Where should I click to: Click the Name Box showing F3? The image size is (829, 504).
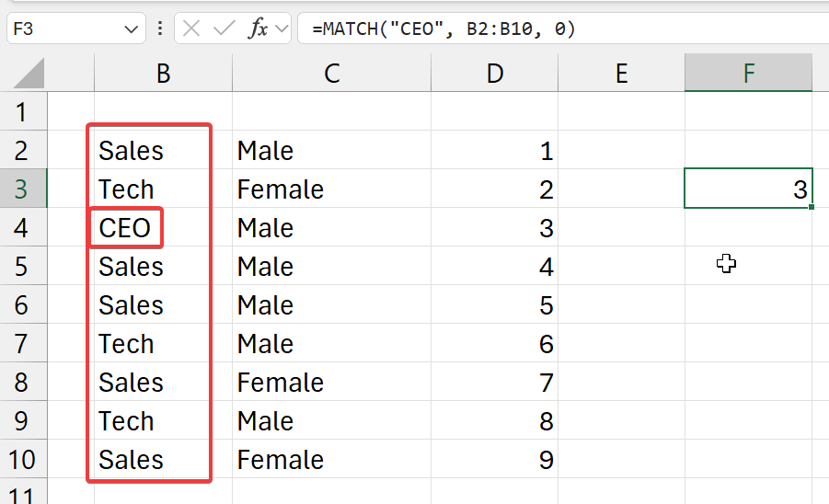(x=64, y=29)
